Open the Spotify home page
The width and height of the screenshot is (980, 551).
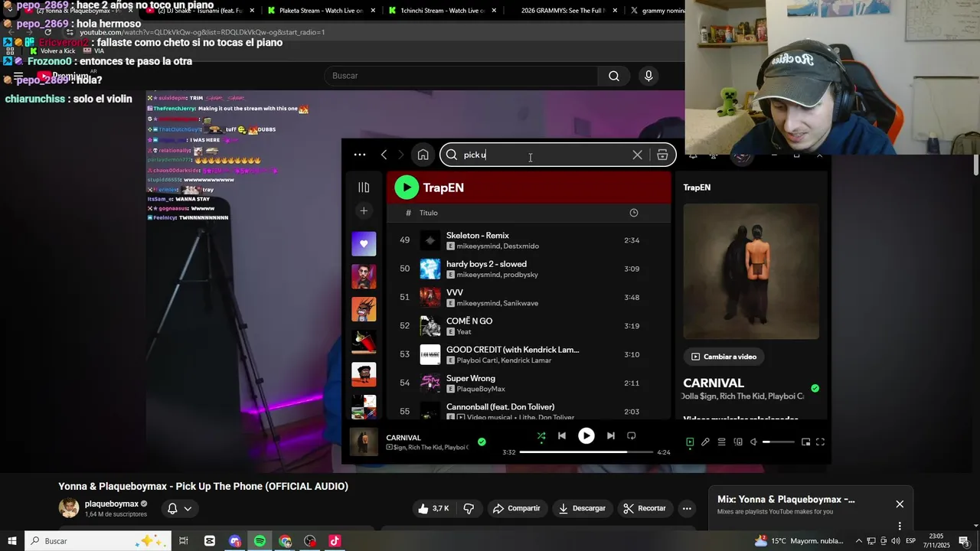[423, 155]
